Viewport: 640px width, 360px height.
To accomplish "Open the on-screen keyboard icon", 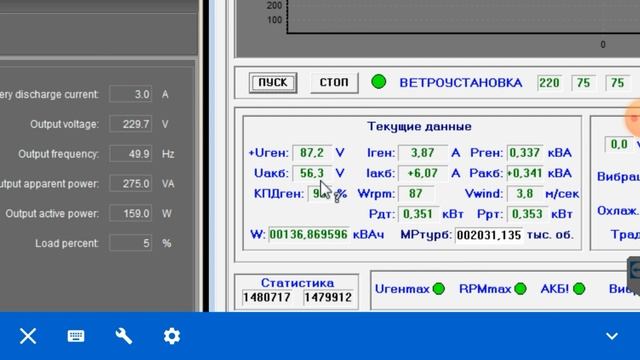I will pos(76,336).
